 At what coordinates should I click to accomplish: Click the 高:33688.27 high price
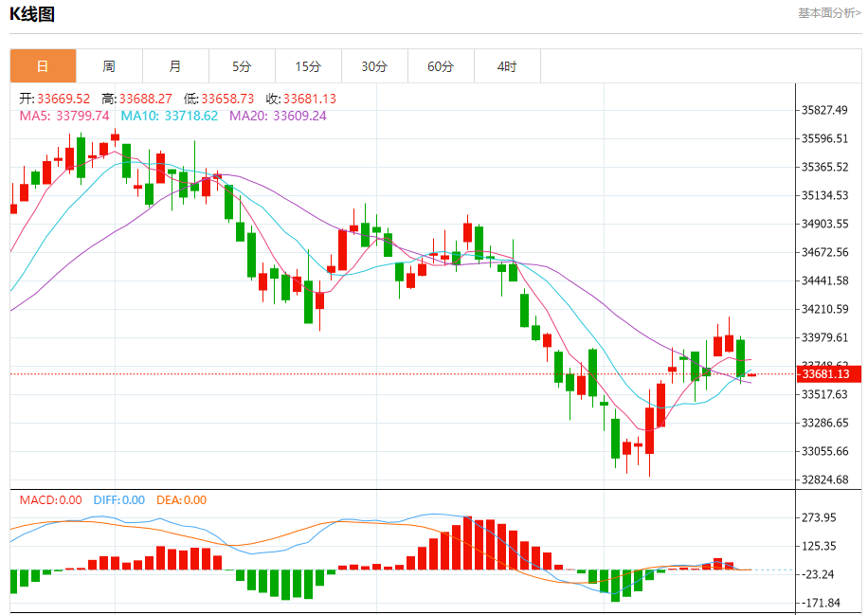pos(136,99)
